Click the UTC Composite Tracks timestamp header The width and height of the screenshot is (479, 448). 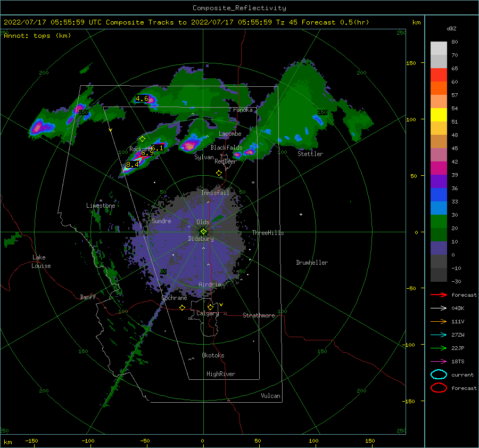186,22
